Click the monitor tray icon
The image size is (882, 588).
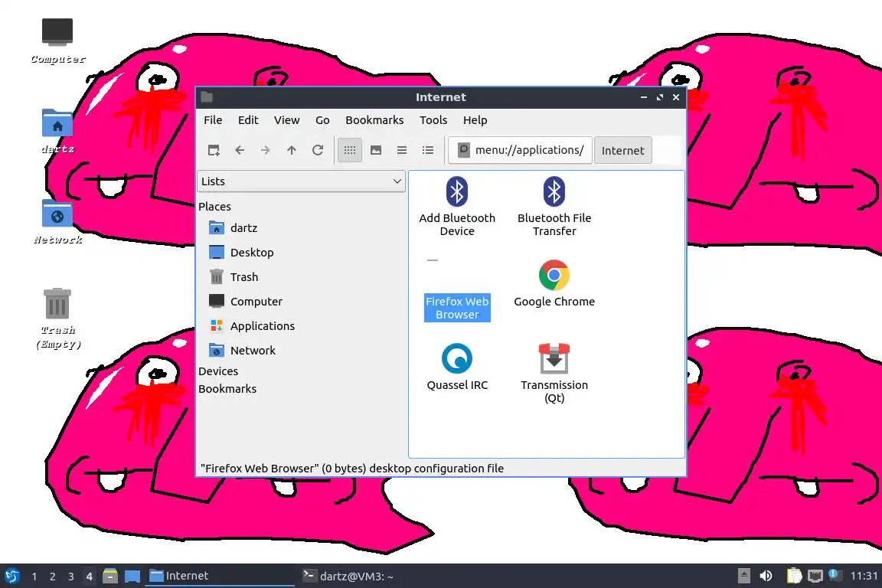(x=815, y=577)
